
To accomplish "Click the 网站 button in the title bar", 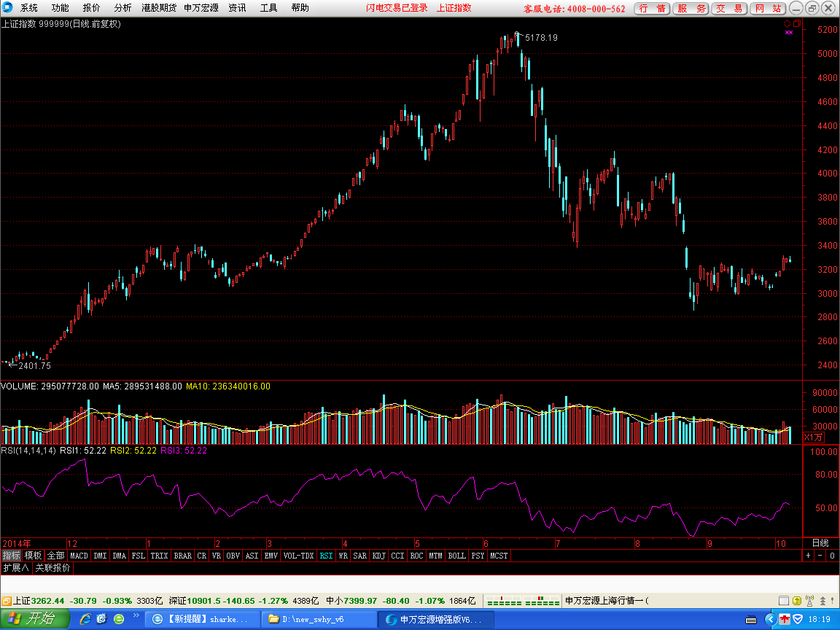I will pos(768,8).
